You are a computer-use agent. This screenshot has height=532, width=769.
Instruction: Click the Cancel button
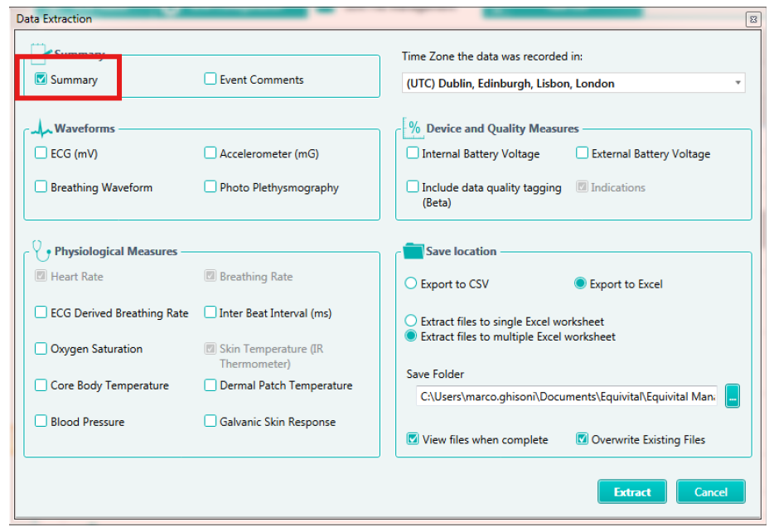(x=710, y=491)
